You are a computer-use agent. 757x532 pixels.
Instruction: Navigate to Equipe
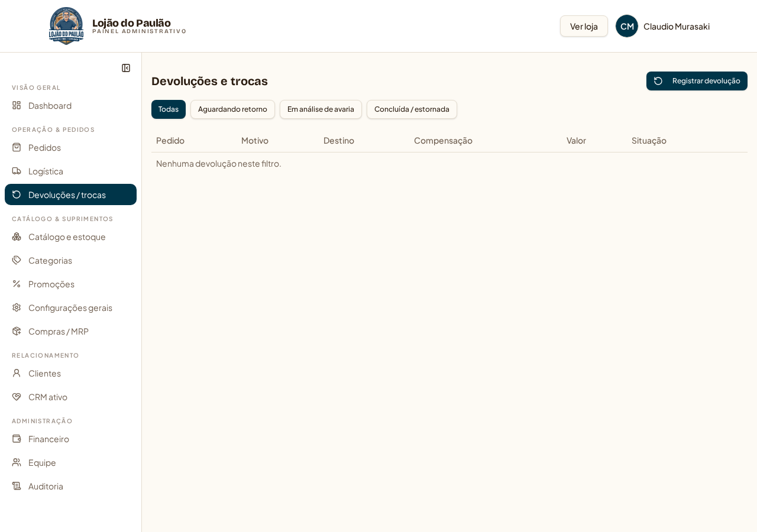70,462
